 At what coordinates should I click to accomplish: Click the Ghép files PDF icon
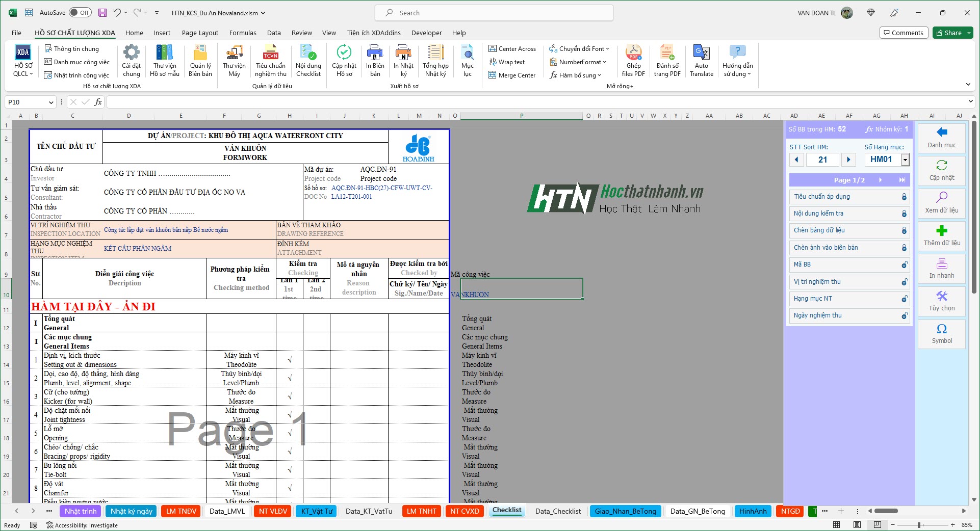(x=634, y=60)
